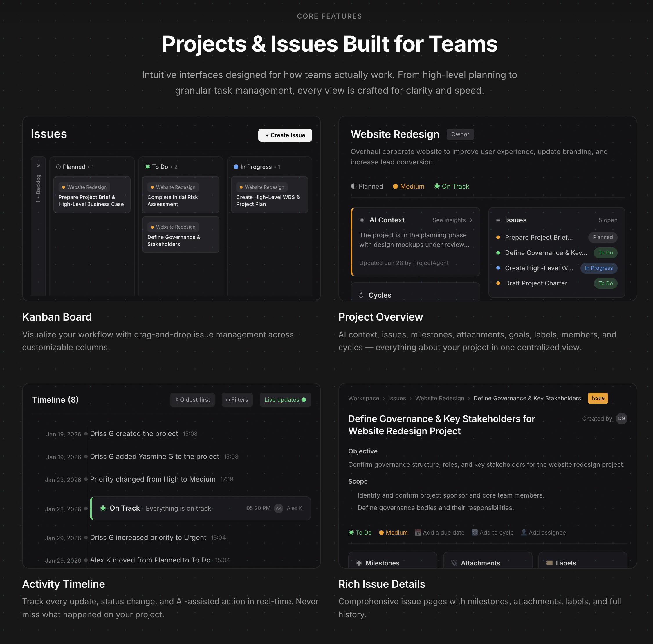Viewport: 653px width, 644px height.
Task: Click the Labels tag icon
Action: point(549,563)
